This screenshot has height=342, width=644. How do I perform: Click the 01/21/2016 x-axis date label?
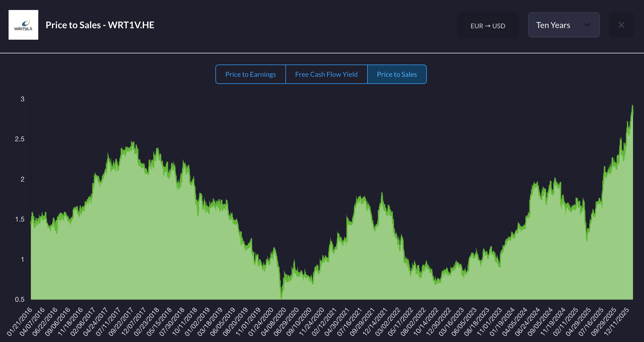coord(20,321)
